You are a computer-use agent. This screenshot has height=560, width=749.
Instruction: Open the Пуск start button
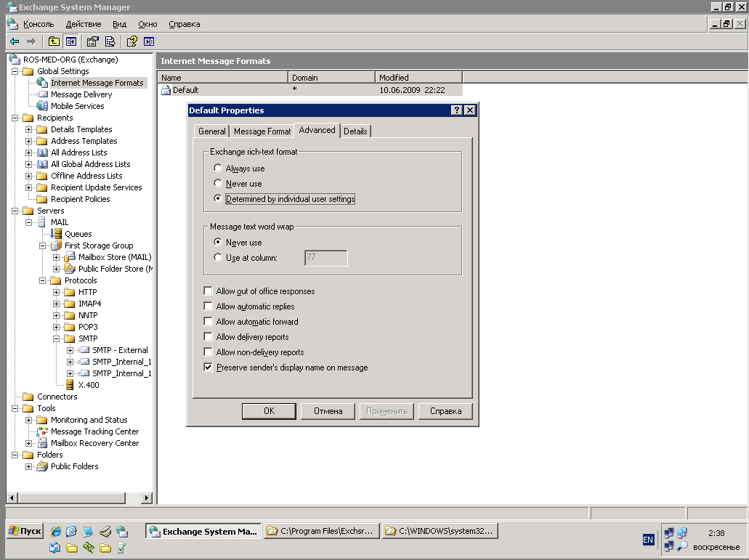click(25, 531)
